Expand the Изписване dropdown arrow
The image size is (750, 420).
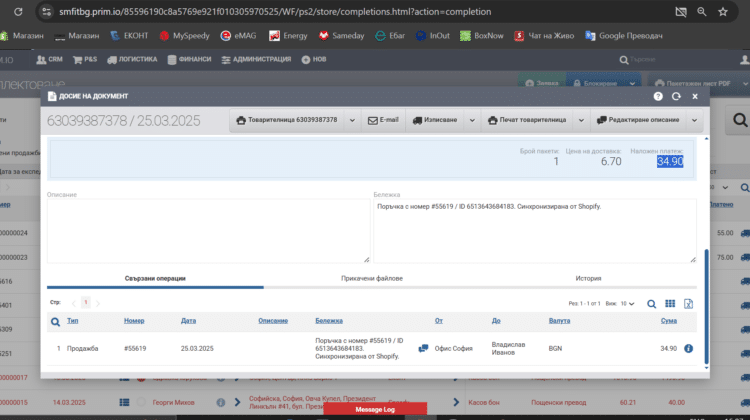tap(469, 120)
